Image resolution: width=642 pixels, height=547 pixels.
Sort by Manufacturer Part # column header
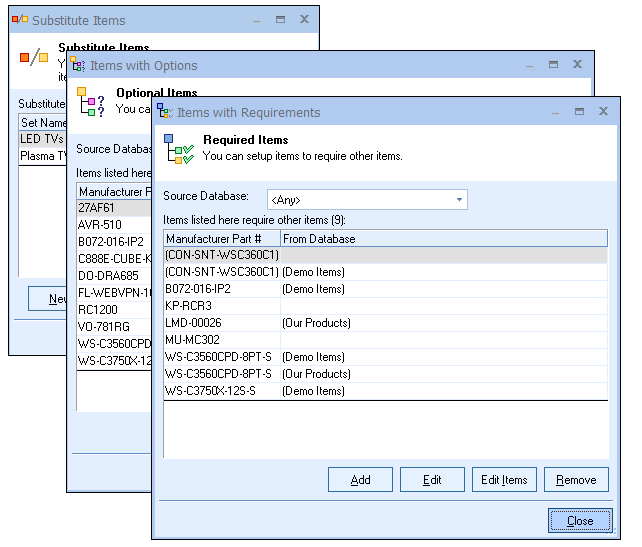[221, 239]
